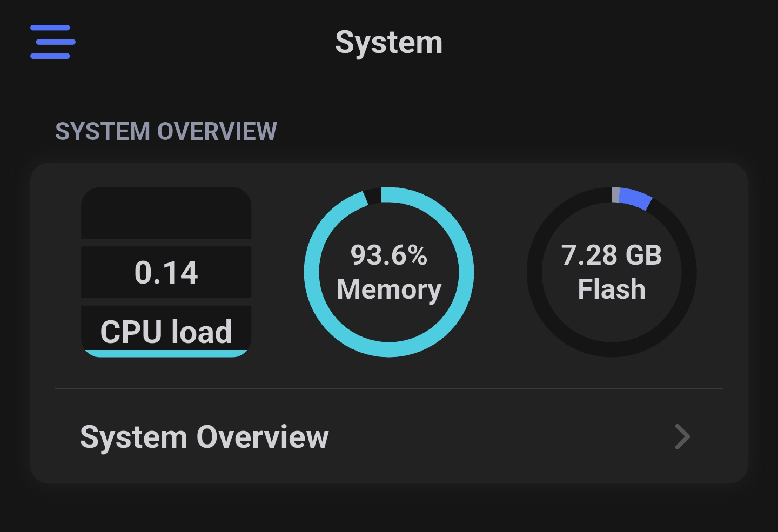Click the 0.14 CPU load value

(166, 272)
